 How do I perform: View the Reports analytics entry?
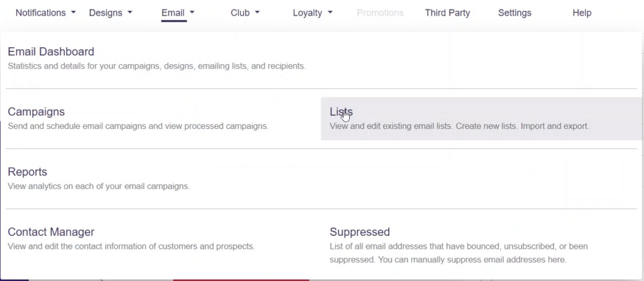point(28,172)
